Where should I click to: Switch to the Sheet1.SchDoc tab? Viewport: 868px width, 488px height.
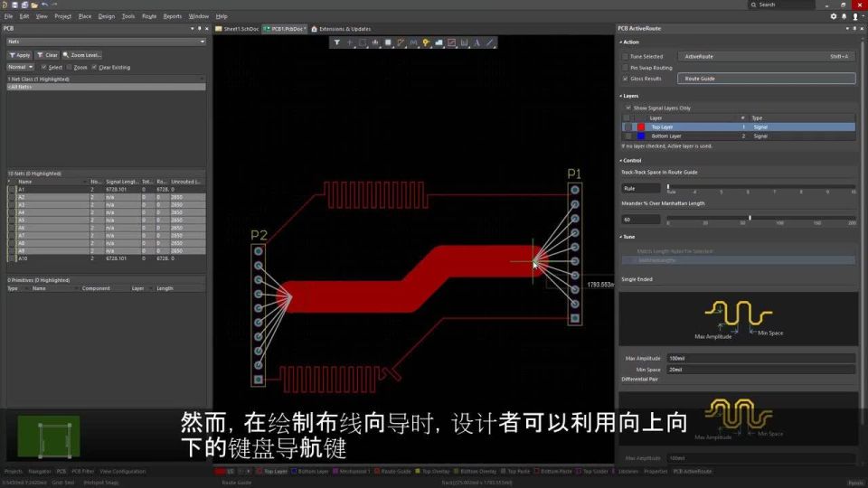click(237, 29)
